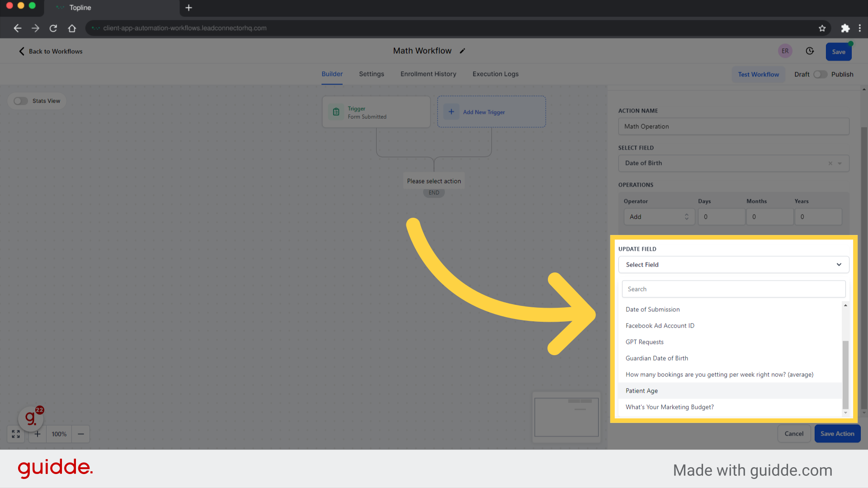
Task: Bookmark this page with the star
Action: [822, 28]
